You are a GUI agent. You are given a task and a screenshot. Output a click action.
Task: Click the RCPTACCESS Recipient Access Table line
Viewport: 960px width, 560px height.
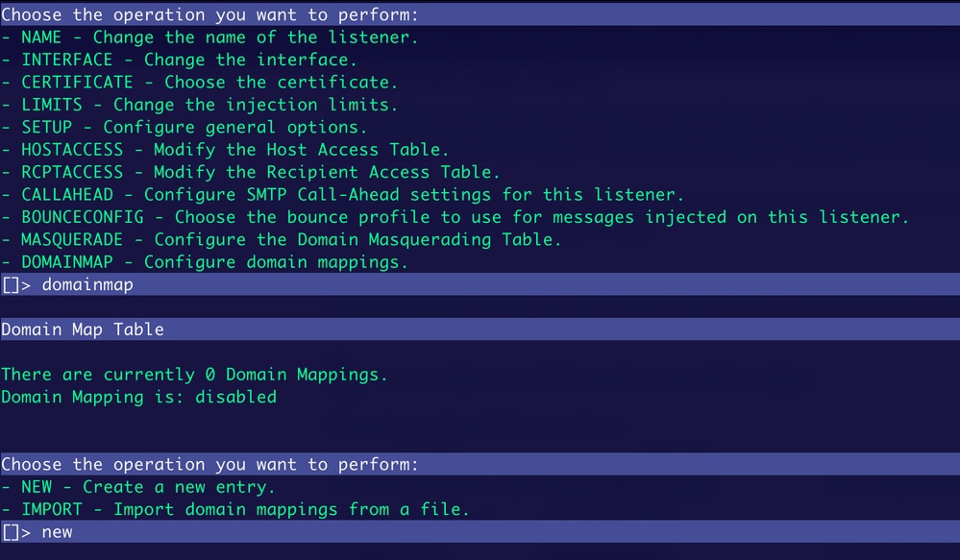click(x=251, y=172)
